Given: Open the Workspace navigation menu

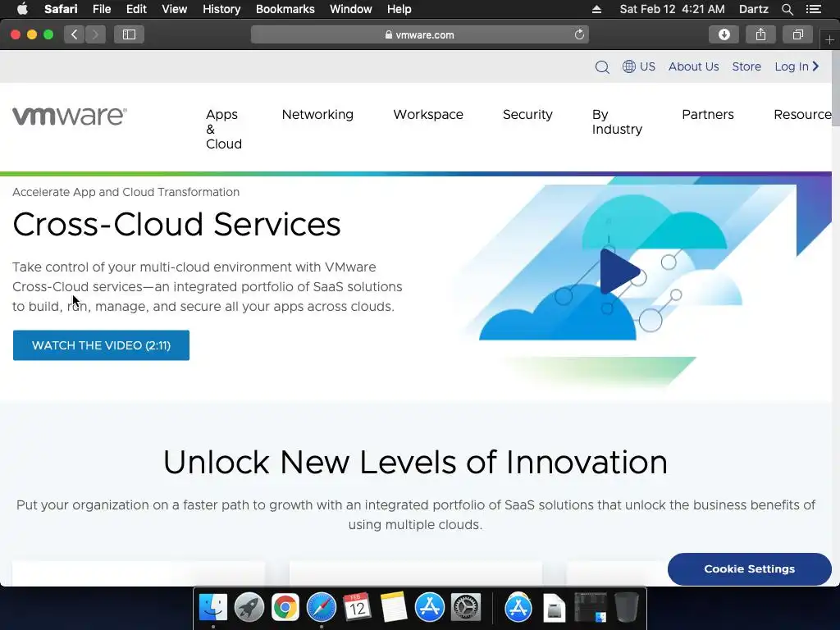Looking at the screenshot, I should [x=428, y=115].
